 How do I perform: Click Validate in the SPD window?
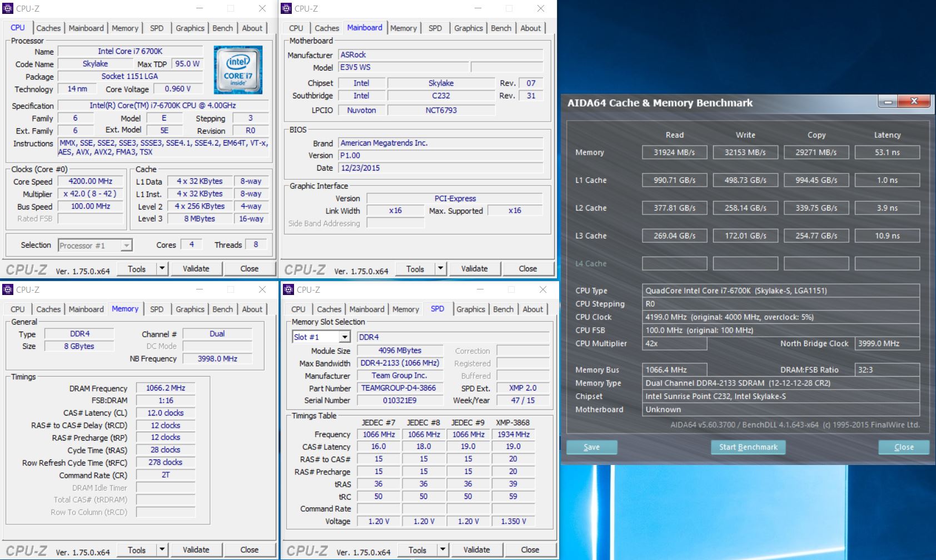(476, 549)
